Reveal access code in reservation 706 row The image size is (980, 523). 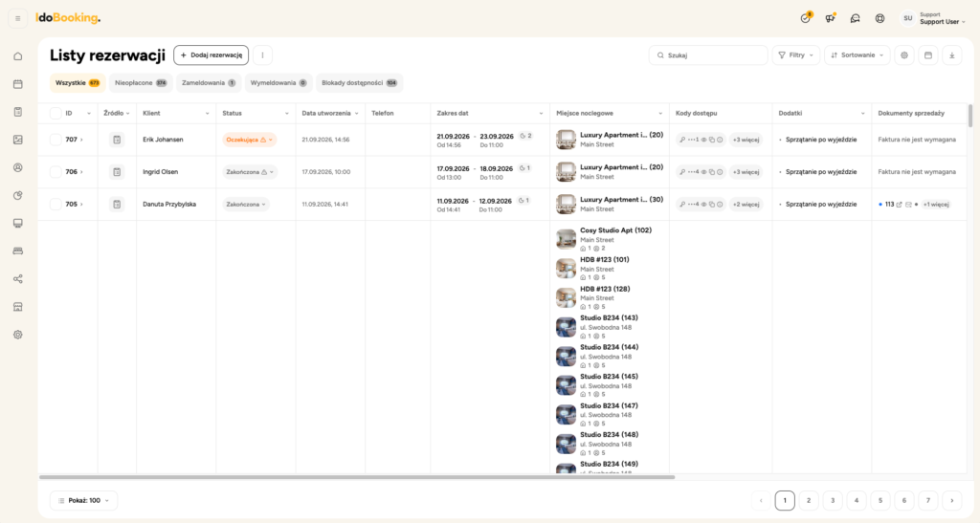click(703, 172)
